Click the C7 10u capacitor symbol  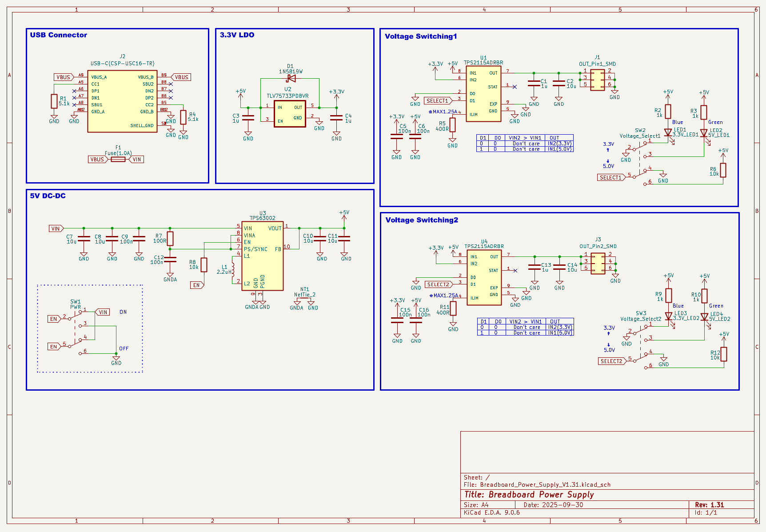[x=84, y=239]
